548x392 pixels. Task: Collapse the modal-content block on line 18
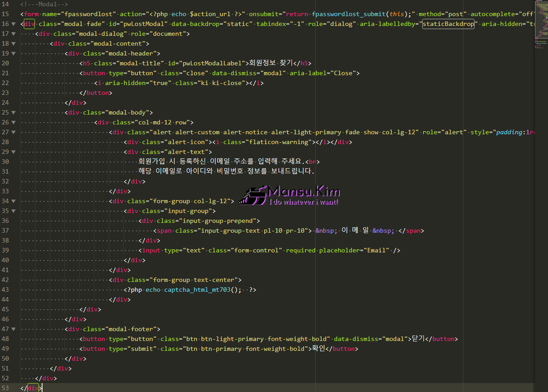tap(13, 44)
